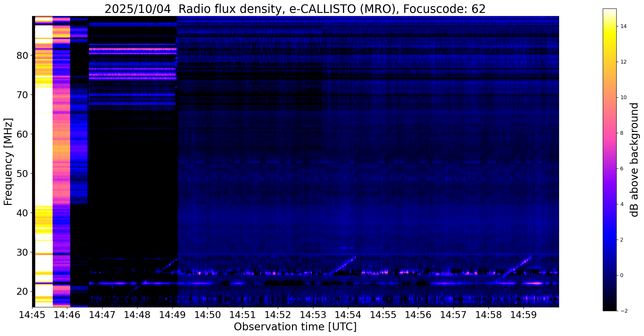Click the black bottom end of colorbar
644x336 pixels.
(609, 309)
